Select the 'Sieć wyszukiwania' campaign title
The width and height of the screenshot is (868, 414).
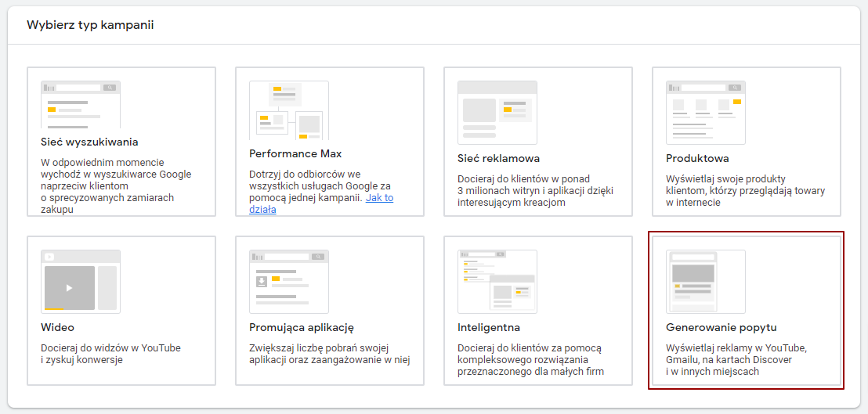tap(89, 142)
